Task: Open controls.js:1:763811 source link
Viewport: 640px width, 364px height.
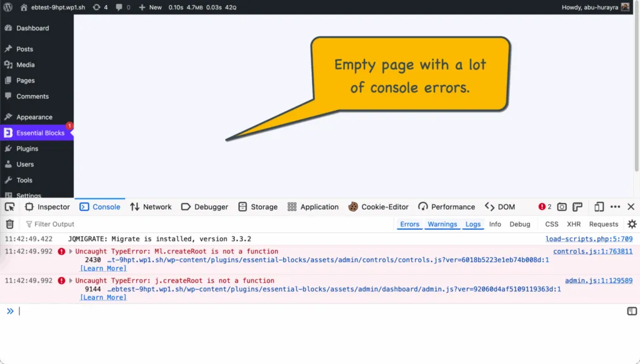Action: coord(592,252)
